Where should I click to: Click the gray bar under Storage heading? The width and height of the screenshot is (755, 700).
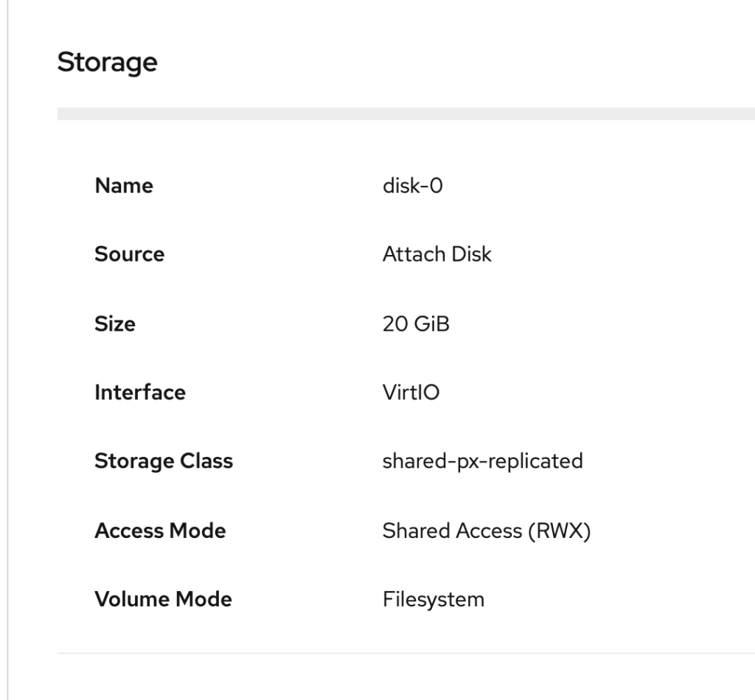[406, 113]
